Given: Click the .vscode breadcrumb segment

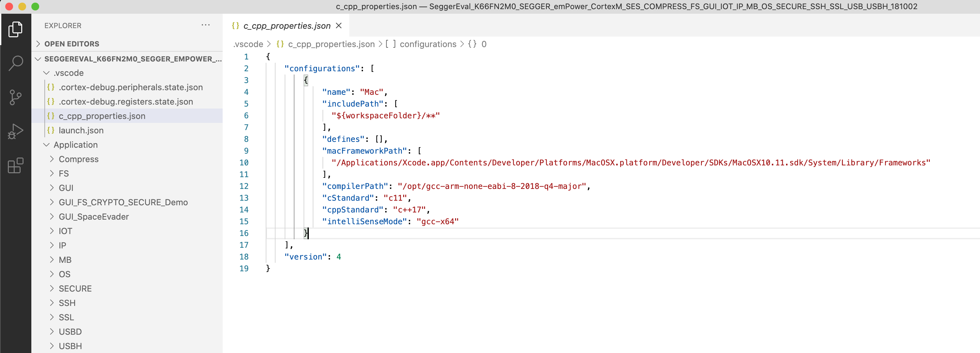Looking at the screenshot, I should tap(248, 44).
